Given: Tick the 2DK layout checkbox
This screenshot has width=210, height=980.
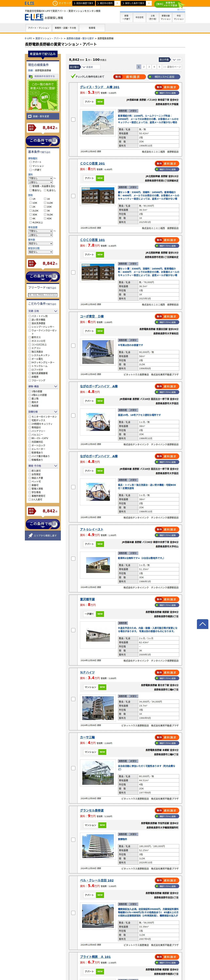Looking at the screenshot, I should coord(45,207).
